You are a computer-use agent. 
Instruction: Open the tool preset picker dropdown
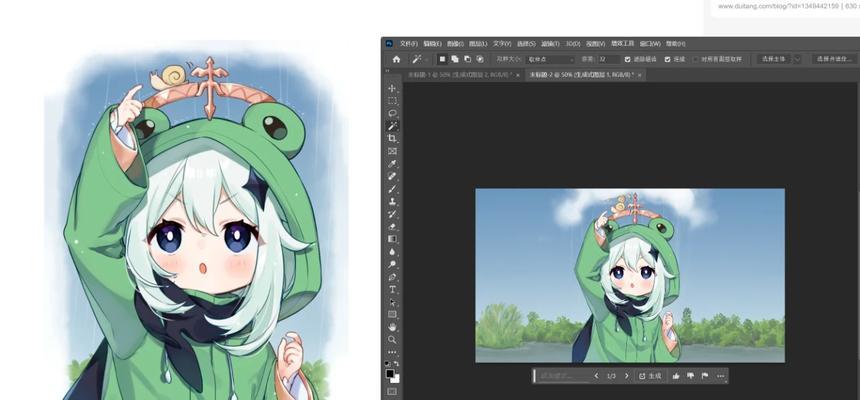click(427, 59)
